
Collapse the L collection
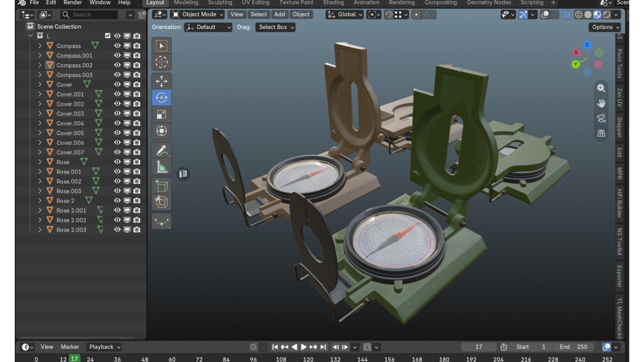tap(31, 36)
